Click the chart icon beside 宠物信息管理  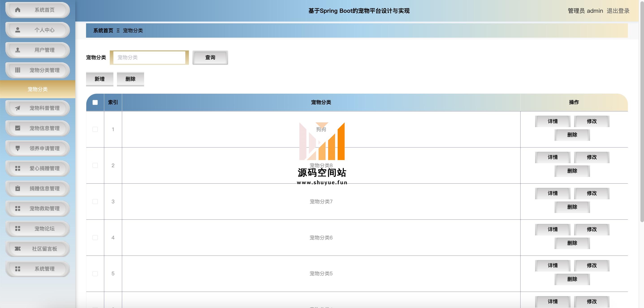point(17,128)
